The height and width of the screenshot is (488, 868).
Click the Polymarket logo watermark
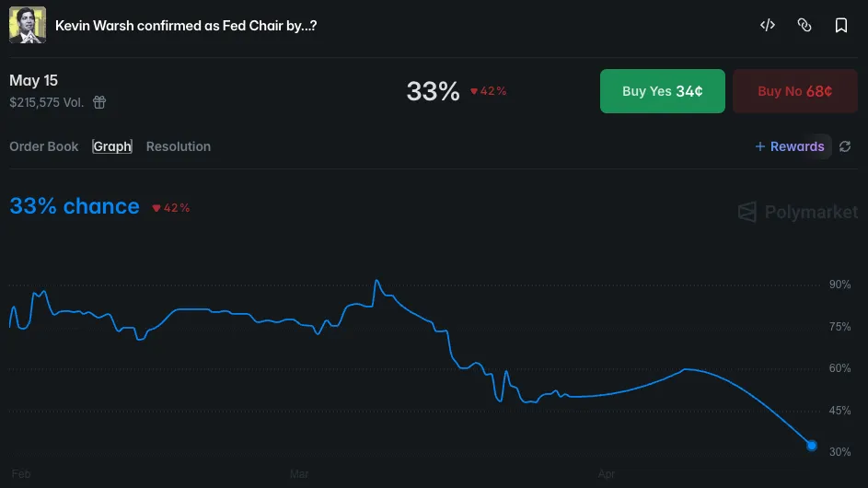point(798,213)
